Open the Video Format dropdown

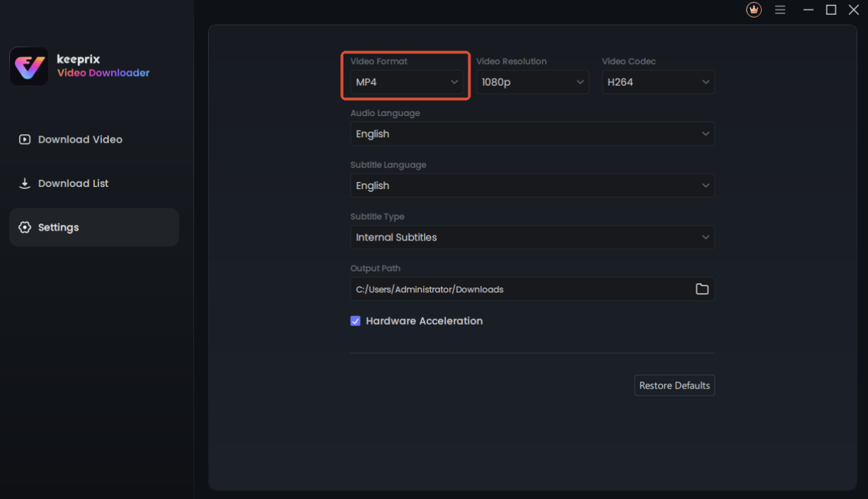tap(406, 82)
